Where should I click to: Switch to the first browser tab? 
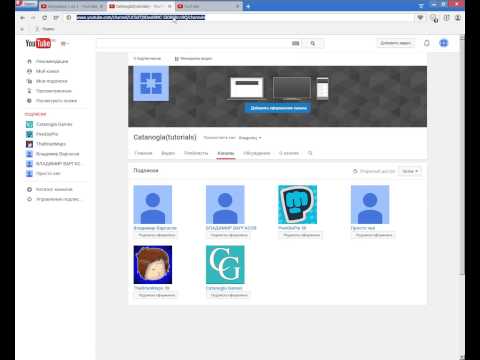(72, 6)
